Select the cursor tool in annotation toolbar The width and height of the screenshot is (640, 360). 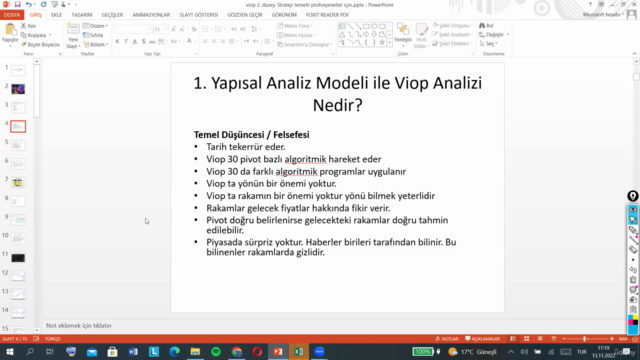coord(633,220)
